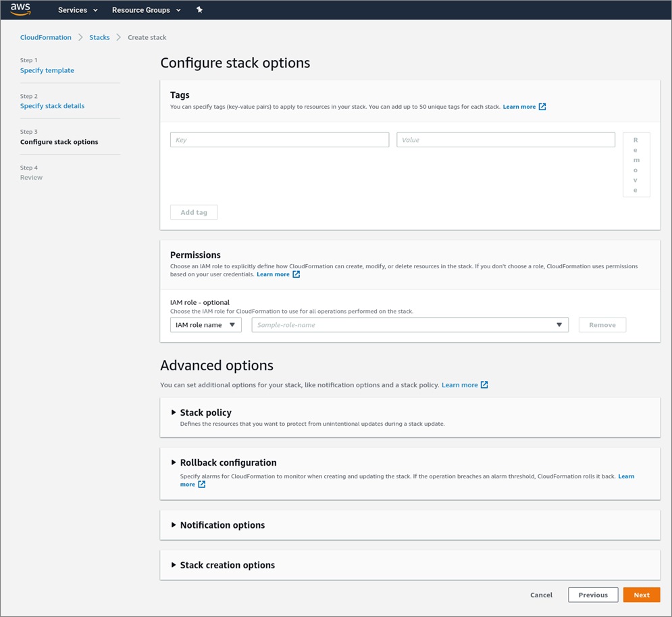This screenshot has height=617, width=672.
Task: Click external link icon in Permissions section
Action: [296, 274]
